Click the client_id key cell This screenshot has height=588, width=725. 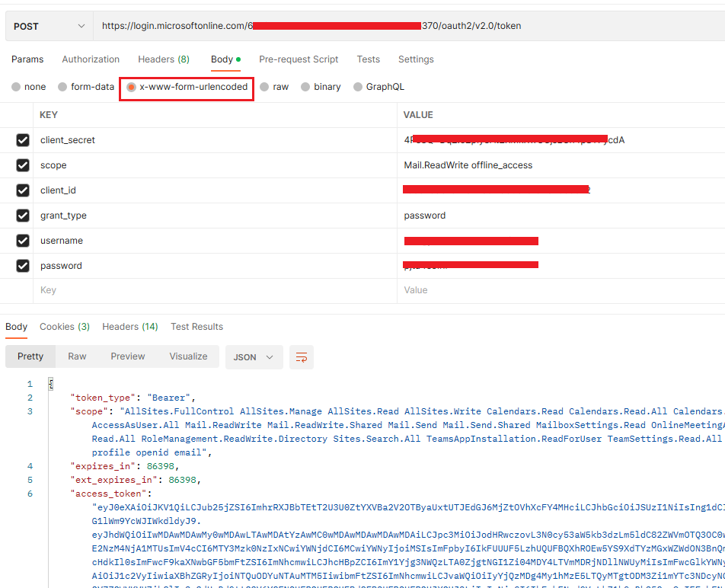[x=215, y=190]
